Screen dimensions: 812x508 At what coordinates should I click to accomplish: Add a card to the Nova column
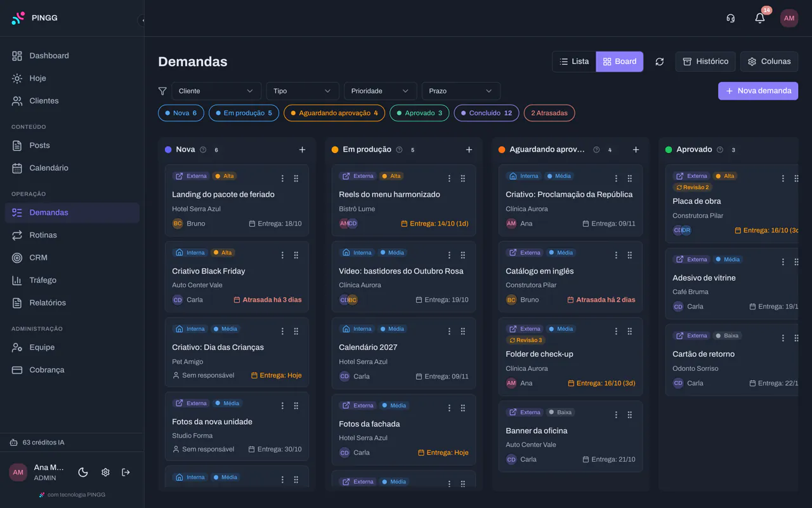click(302, 150)
